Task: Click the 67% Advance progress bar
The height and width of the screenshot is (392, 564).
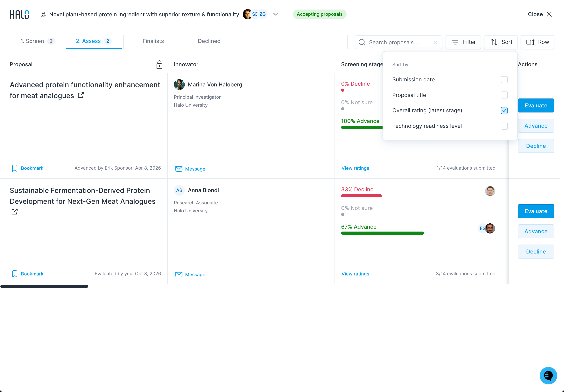Action: tap(382, 233)
